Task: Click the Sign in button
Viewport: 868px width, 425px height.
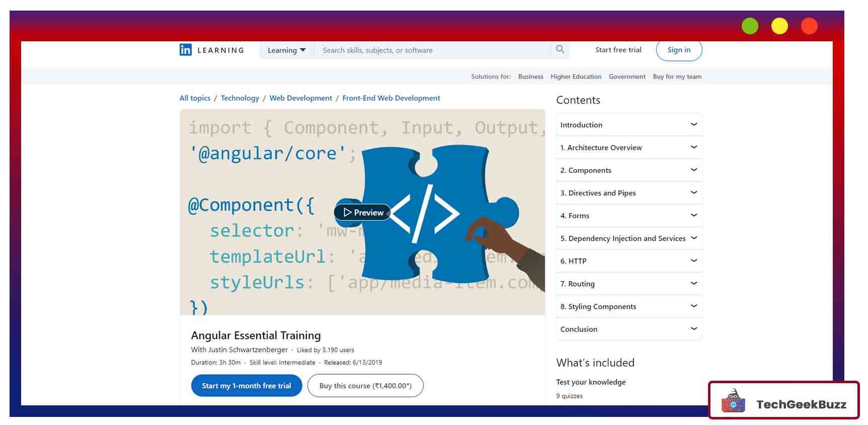Action: click(x=678, y=50)
